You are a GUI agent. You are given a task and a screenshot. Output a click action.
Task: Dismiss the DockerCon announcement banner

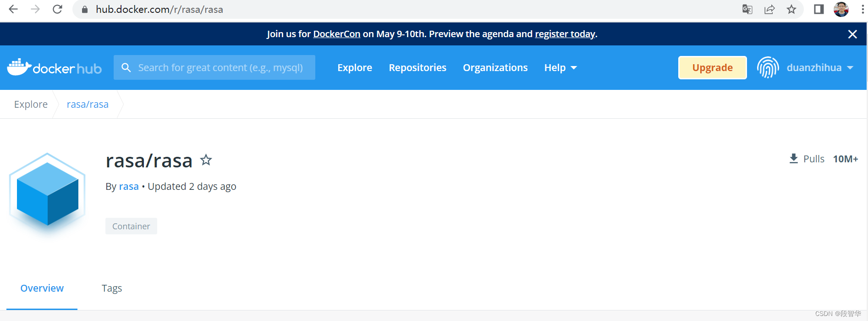pyautogui.click(x=852, y=34)
